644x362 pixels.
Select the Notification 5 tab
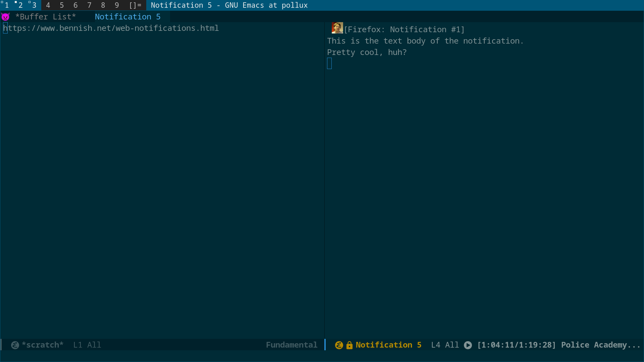[127, 17]
